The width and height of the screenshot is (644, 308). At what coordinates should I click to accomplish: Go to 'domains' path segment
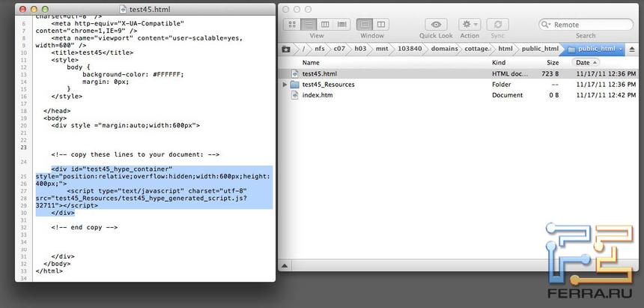(444, 49)
